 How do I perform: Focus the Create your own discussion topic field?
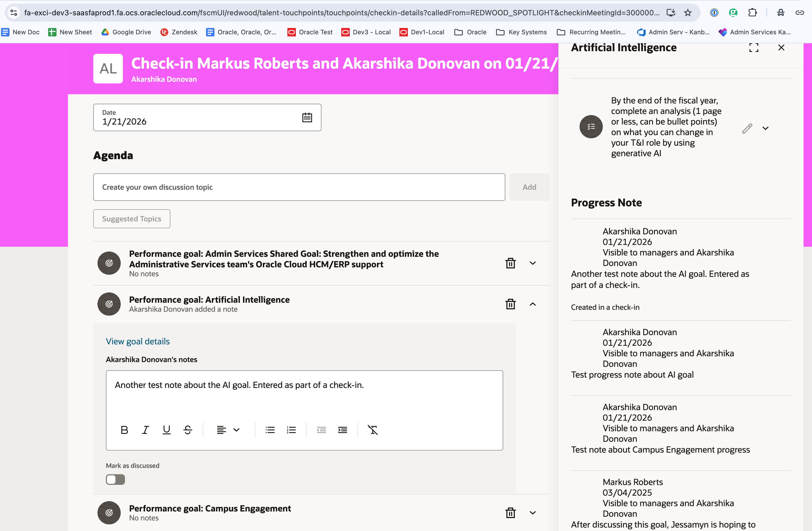299,187
